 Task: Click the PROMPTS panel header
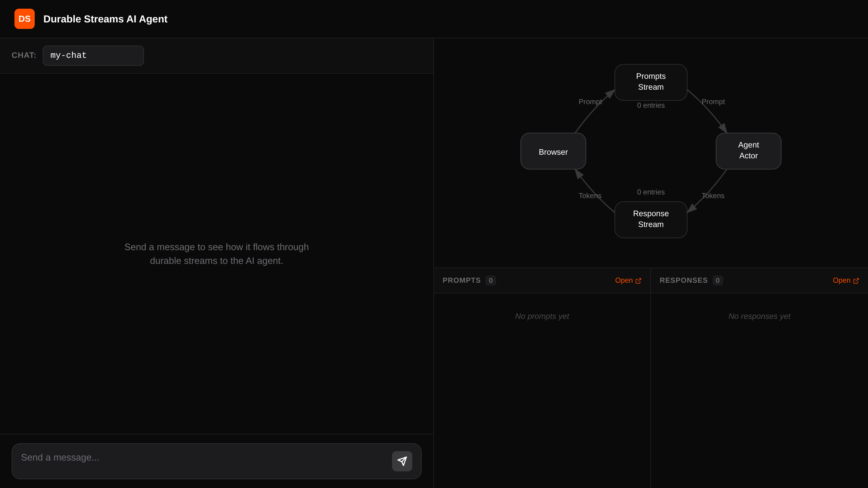(x=462, y=280)
